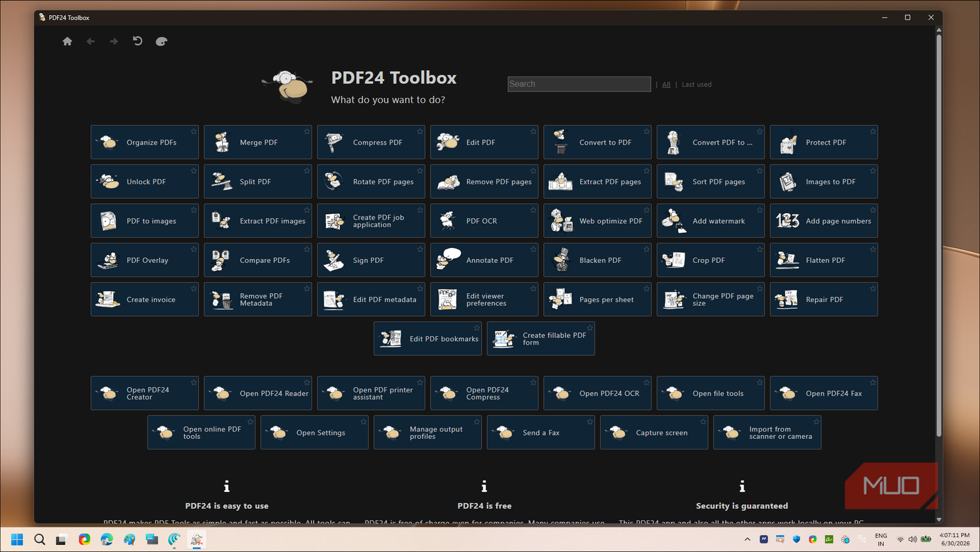Launch the PDF OCR tool
The width and height of the screenshot is (980, 552).
click(x=484, y=220)
